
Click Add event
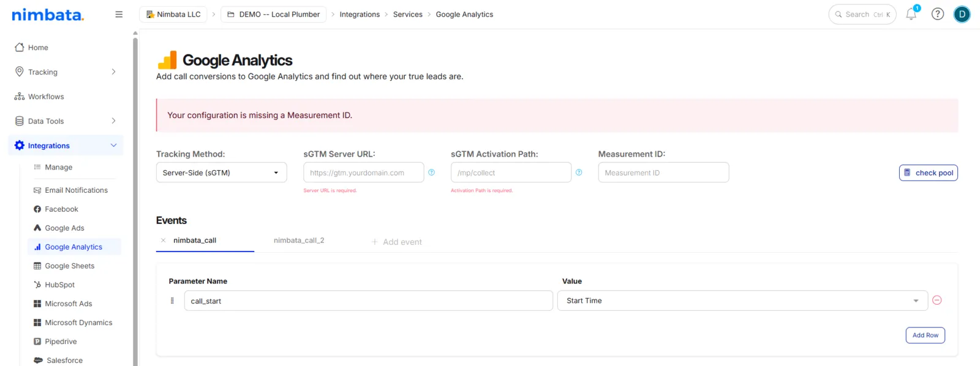[396, 242]
